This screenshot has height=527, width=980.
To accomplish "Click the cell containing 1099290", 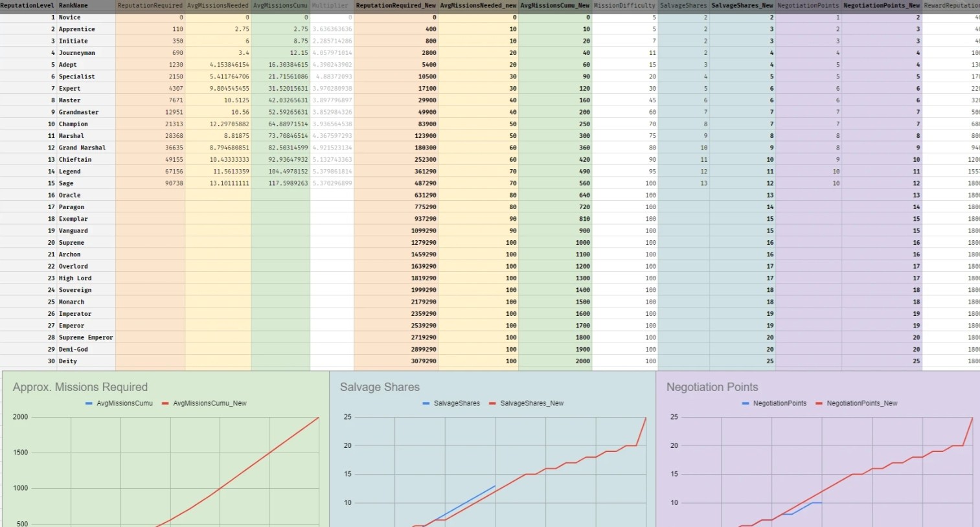I will click(x=396, y=231).
